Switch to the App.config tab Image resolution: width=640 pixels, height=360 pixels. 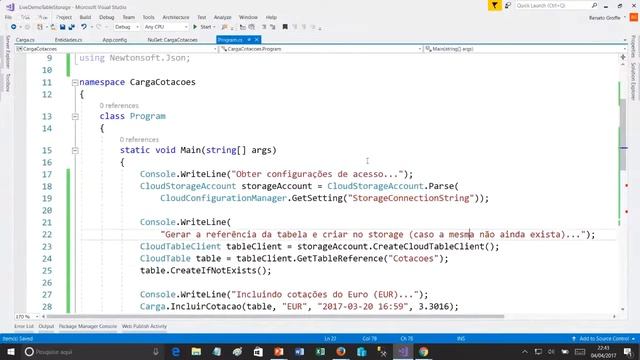(x=115, y=40)
